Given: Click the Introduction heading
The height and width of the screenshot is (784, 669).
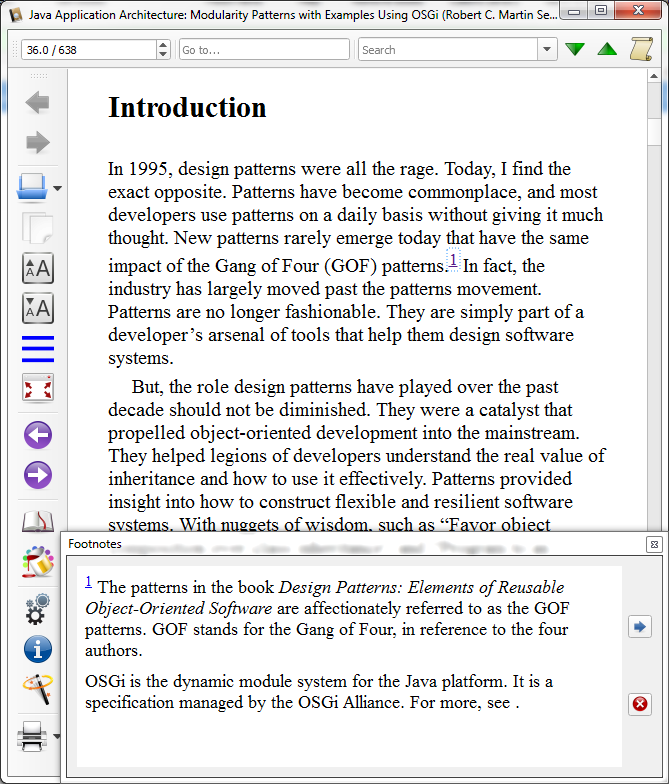Looking at the screenshot, I should click(187, 108).
